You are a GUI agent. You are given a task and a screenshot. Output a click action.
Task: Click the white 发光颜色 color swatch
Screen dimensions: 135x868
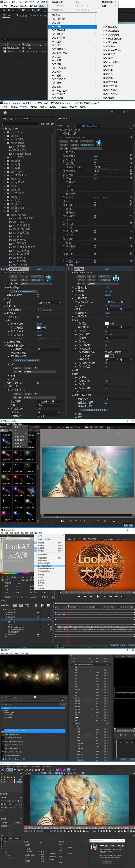(39, 328)
